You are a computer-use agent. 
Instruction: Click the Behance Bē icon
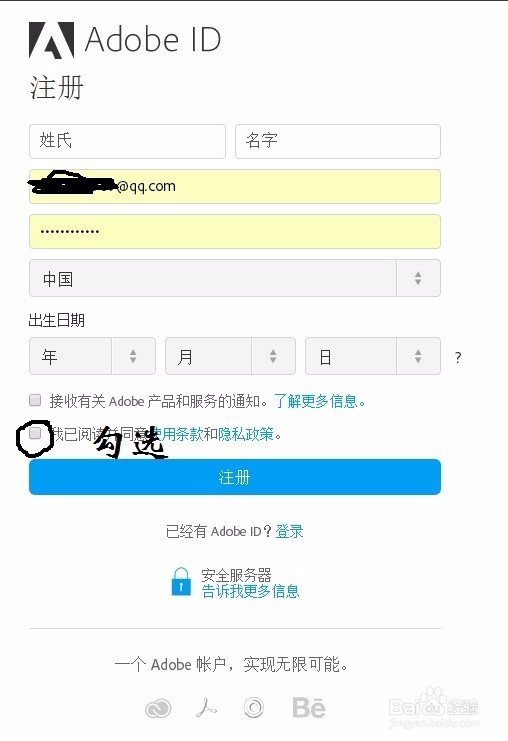click(x=309, y=708)
